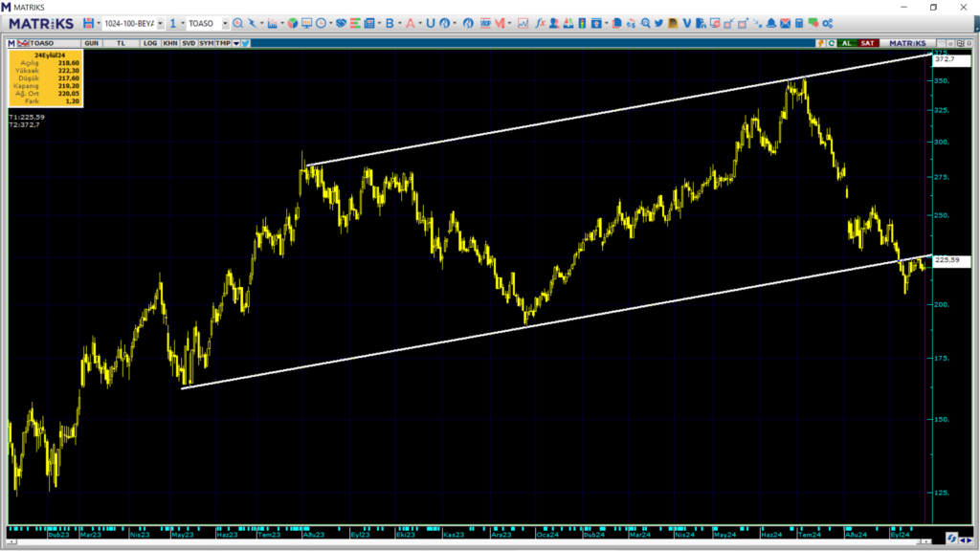Expand the bar chart icon's dropdown arrow
This screenshot has width=980, height=551.
(282, 24)
